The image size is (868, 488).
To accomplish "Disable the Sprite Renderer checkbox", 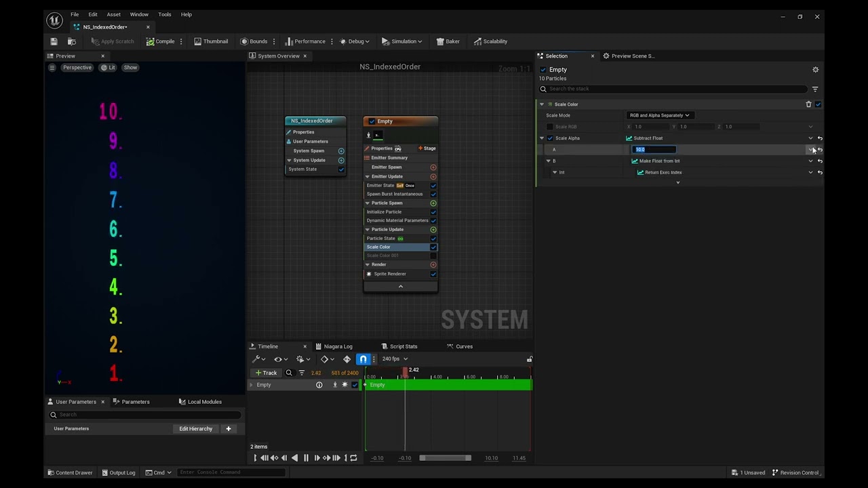I will click(x=433, y=274).
